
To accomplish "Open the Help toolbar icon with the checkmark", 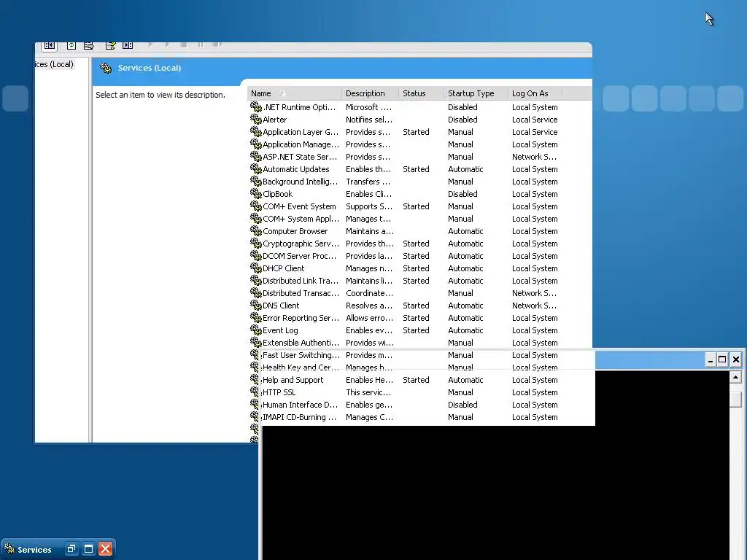I will click(110, 45).
